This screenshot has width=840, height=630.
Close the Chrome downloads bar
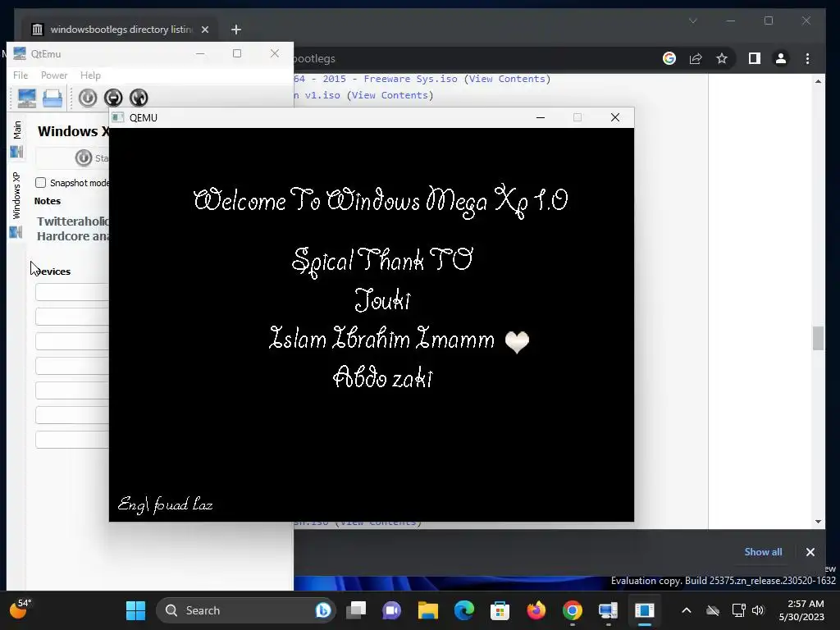click(x=810, y=552)
